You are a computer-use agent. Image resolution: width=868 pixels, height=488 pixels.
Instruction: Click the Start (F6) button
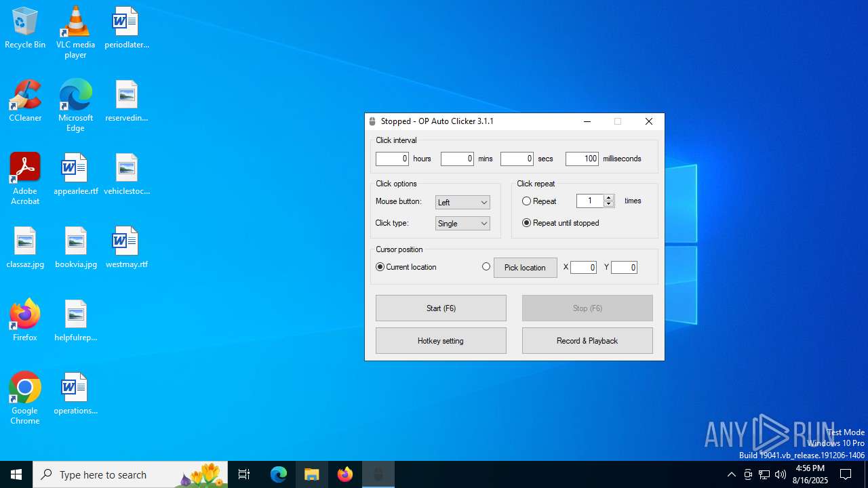(441, 308)
